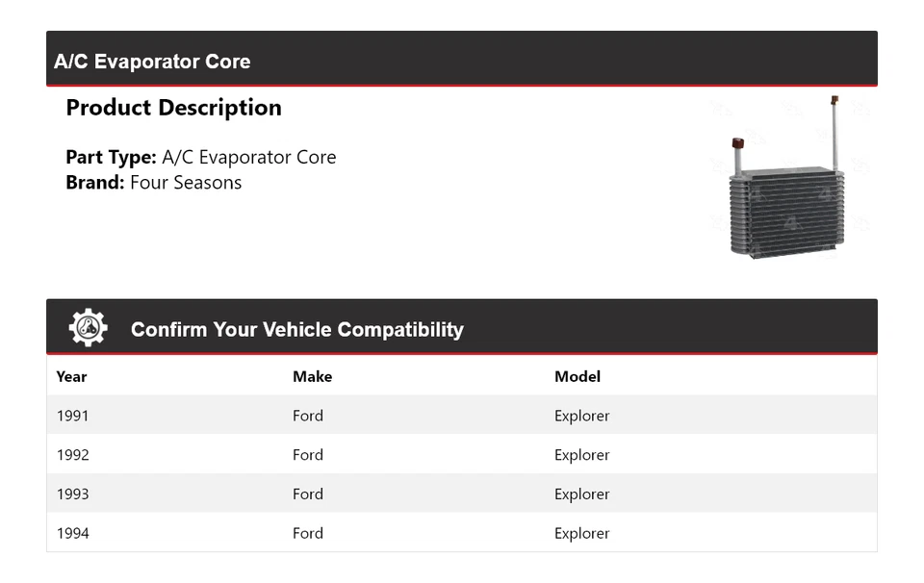The image size is (924, 583).
Task: Click Ford in the 1994 row
Action: (308, 533)
